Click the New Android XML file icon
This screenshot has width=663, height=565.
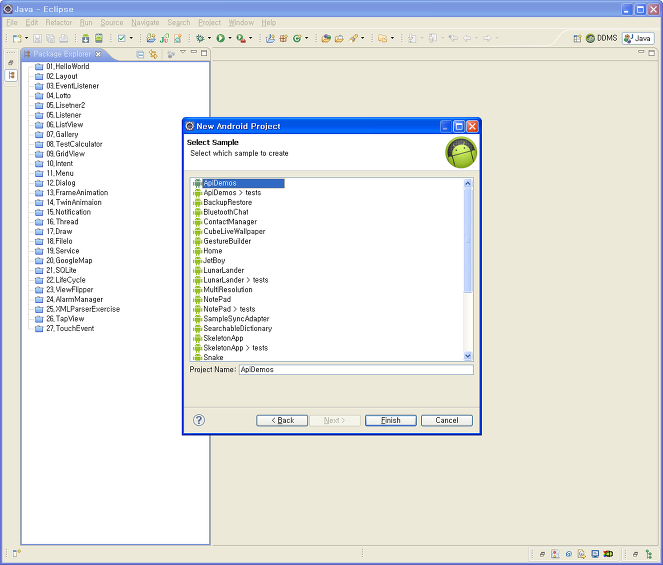tap(178, 38)
